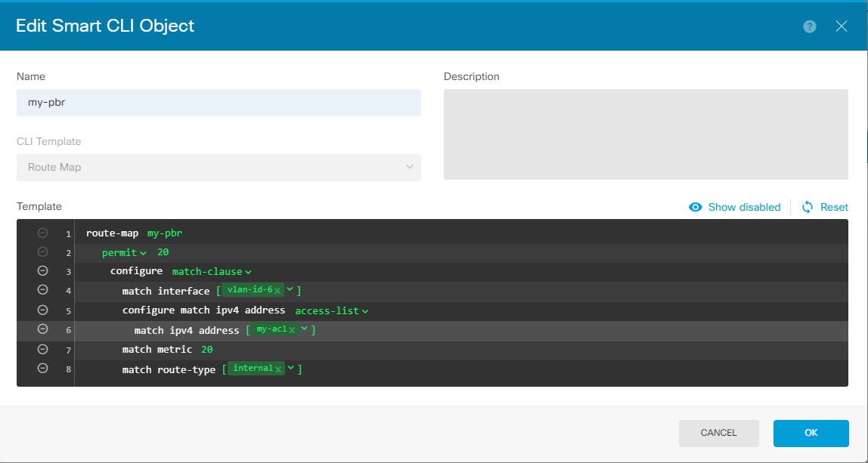Edit the match metric value 20
Screen dimensions: 868x463
(x=207, y=350)
